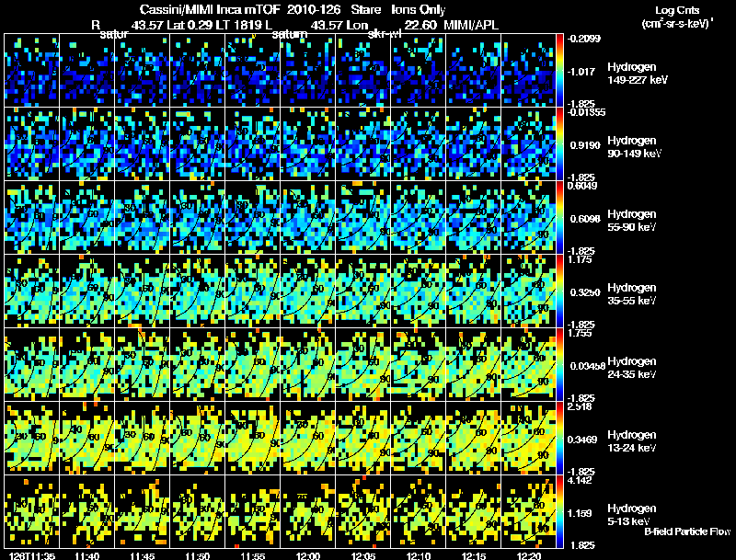Click the color bar beside the 5-13 keV row
Viewport: 736px width, 560px height.
click(x=559, y=512)
